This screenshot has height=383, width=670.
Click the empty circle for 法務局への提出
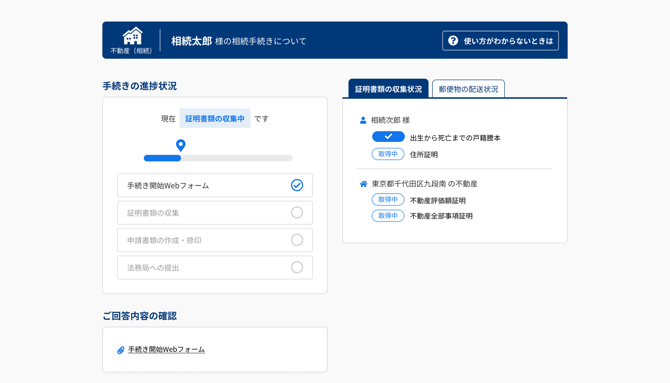(x=297, y=267)
